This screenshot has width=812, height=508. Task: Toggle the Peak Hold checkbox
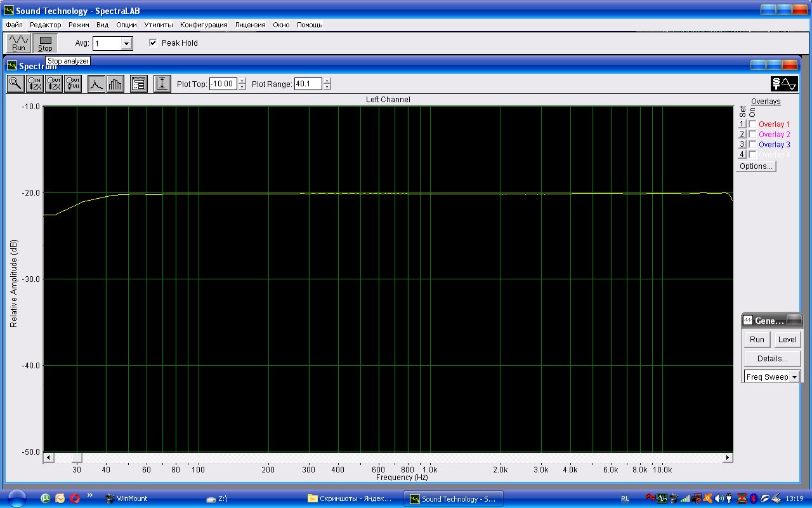tap(153, 43)
